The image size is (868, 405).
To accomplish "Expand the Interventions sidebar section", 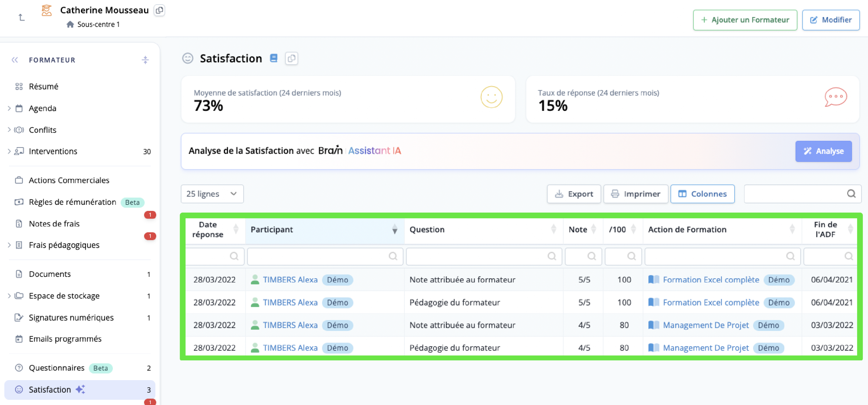I will pyautogui.click(x=9, y=151).
